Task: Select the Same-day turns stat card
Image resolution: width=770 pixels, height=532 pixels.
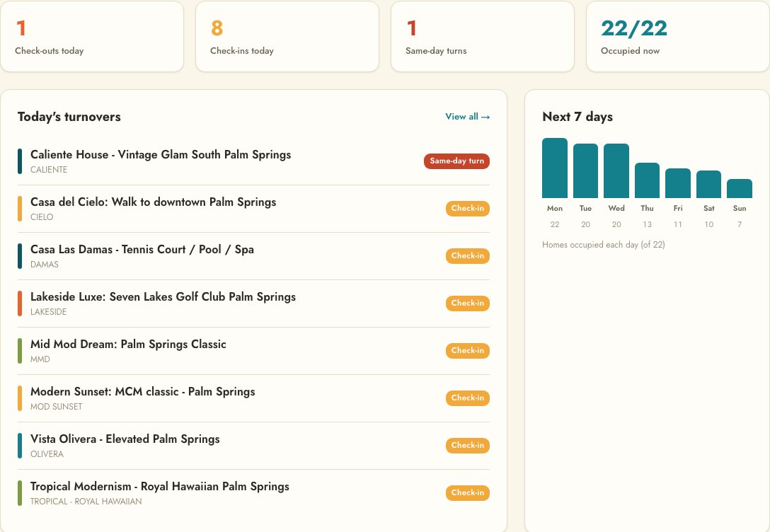Action: point(482,36)
